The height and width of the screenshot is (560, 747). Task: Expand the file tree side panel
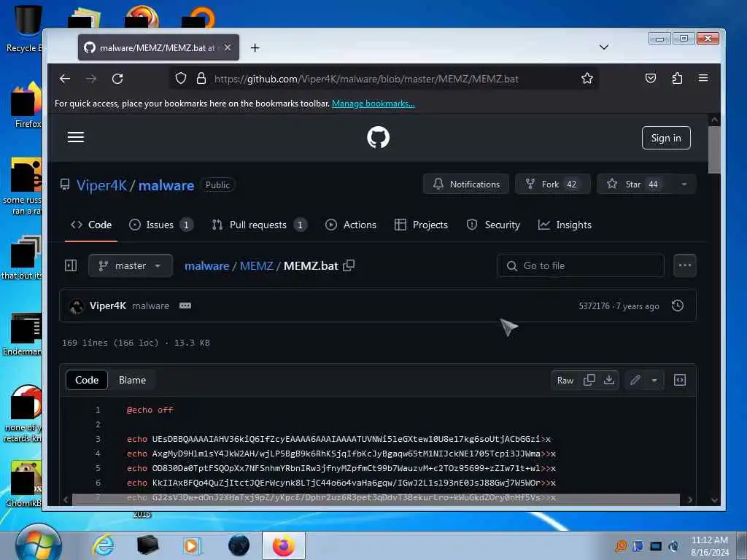coord(71,265)
